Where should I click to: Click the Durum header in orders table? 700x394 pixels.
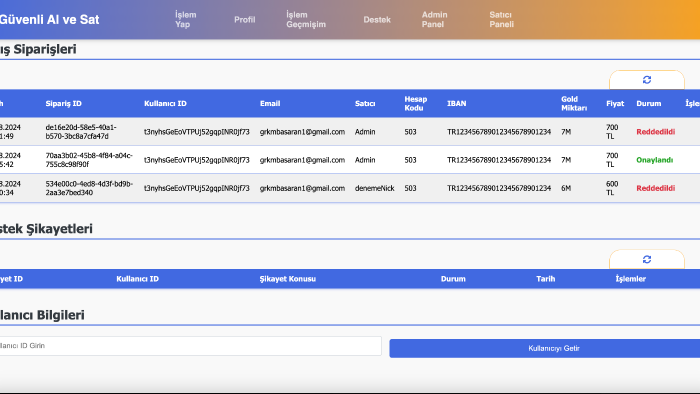(649, 104)
